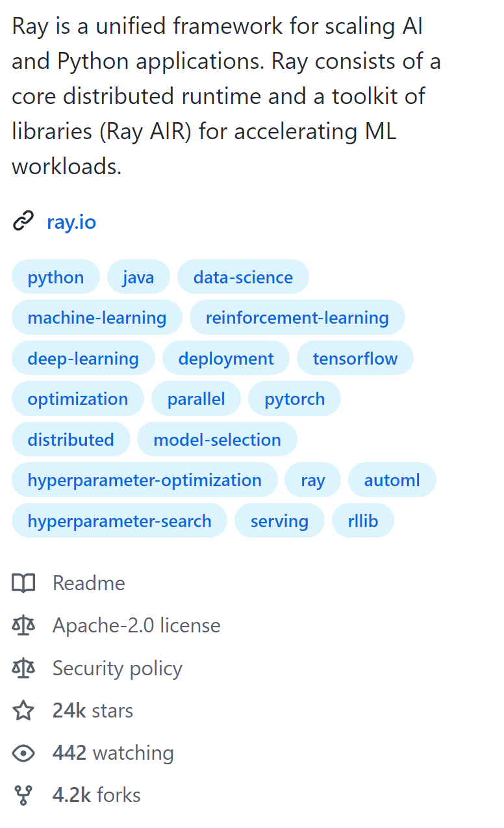Select the hyperparameter-optimization topic tag

tap(144, 480)
